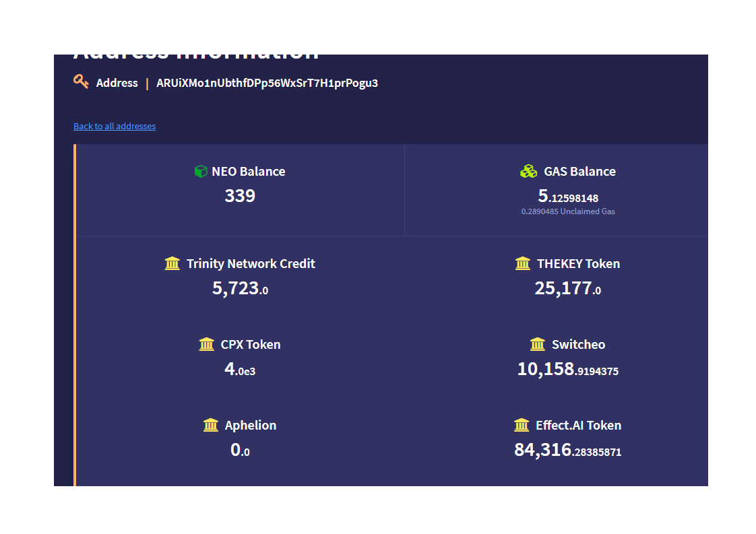Click the GAS balance amount 5.12598148
This screenshot has height=534, width=756.
coord(568,197)
